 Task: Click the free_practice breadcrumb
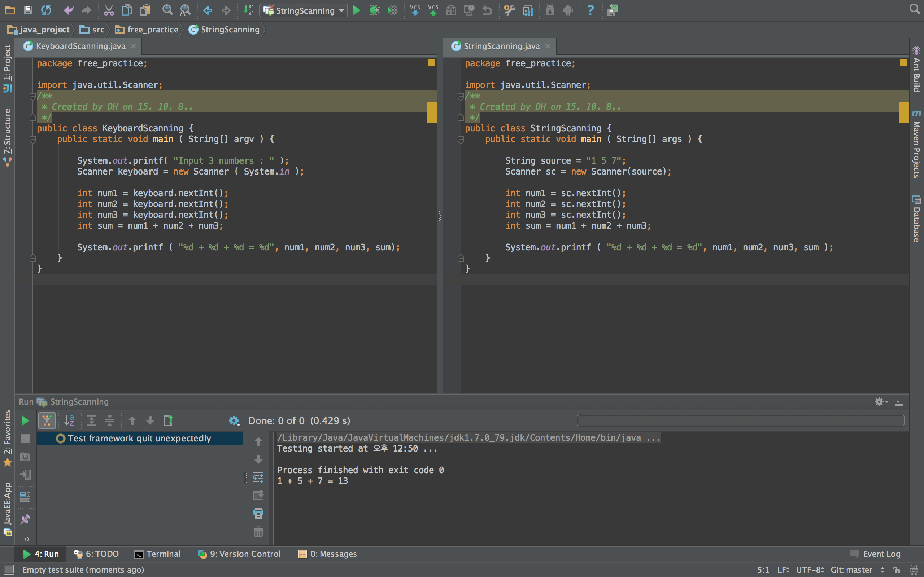pos(152,29)
